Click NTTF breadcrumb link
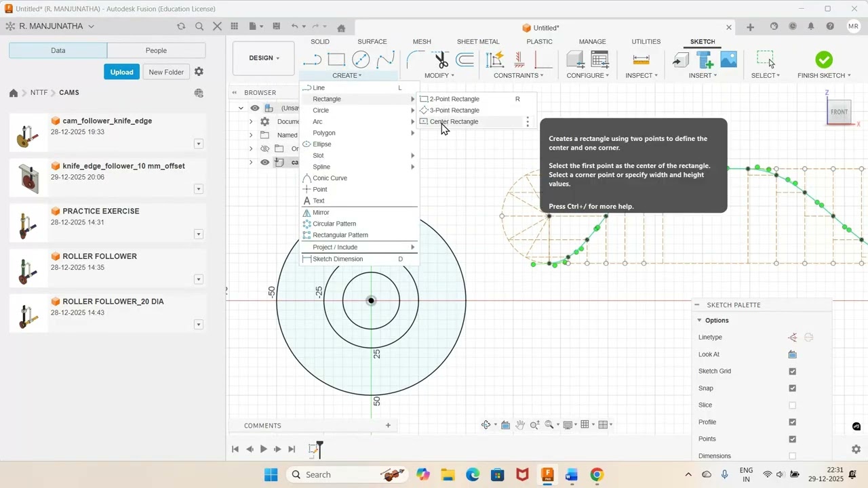The image size is (868, 488). coord(39,93)
